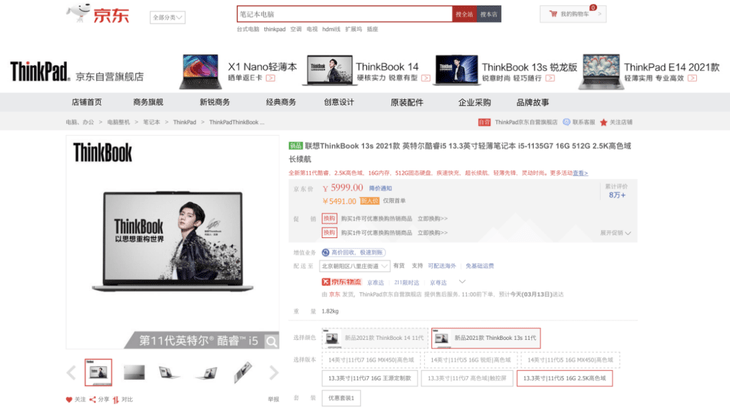Select version 13.3英寸 11代i7 16G 王源定制款
Image resolution: width=730 pixels, height=408 pixels.
(370, 378)
